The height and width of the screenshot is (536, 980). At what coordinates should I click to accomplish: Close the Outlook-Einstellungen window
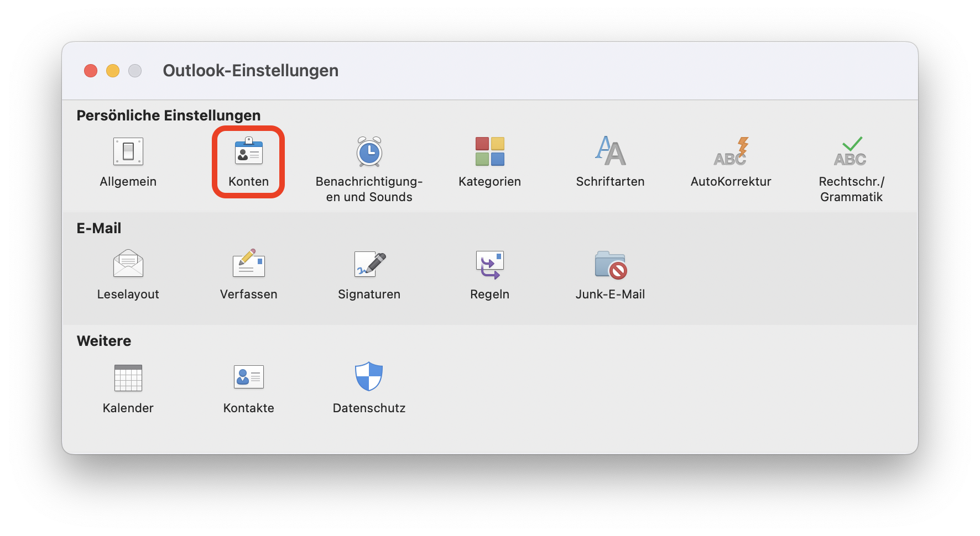(x=91, y=71)
